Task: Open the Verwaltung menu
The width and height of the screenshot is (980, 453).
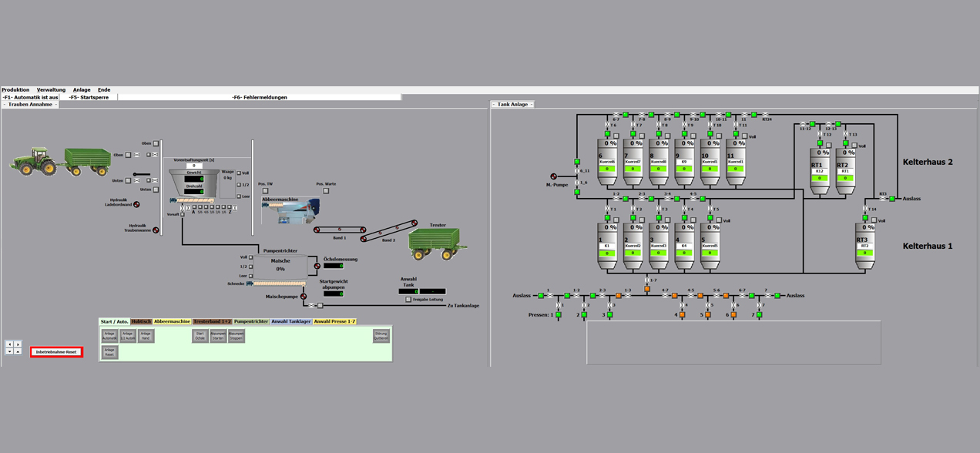Action: pyautogui.click(x=52, y=90)
